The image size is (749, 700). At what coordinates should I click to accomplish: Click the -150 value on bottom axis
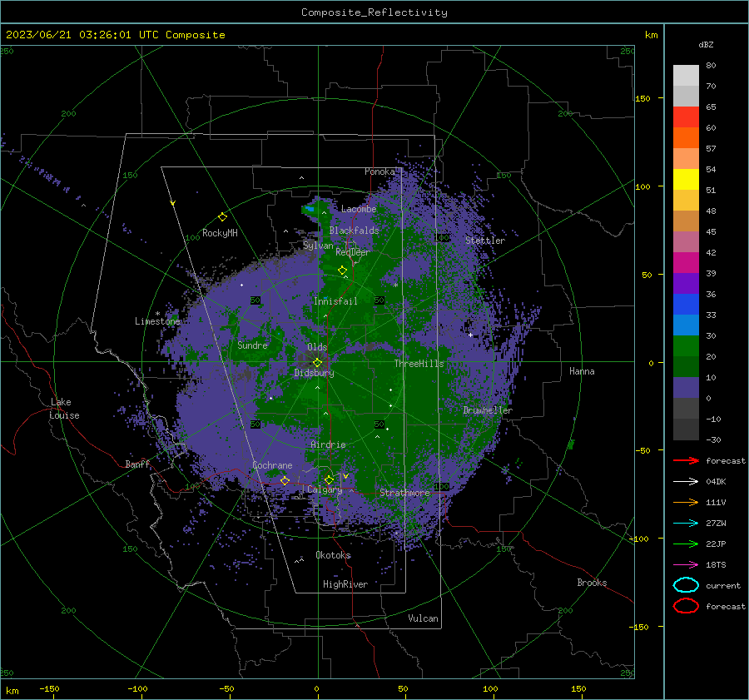49,688
